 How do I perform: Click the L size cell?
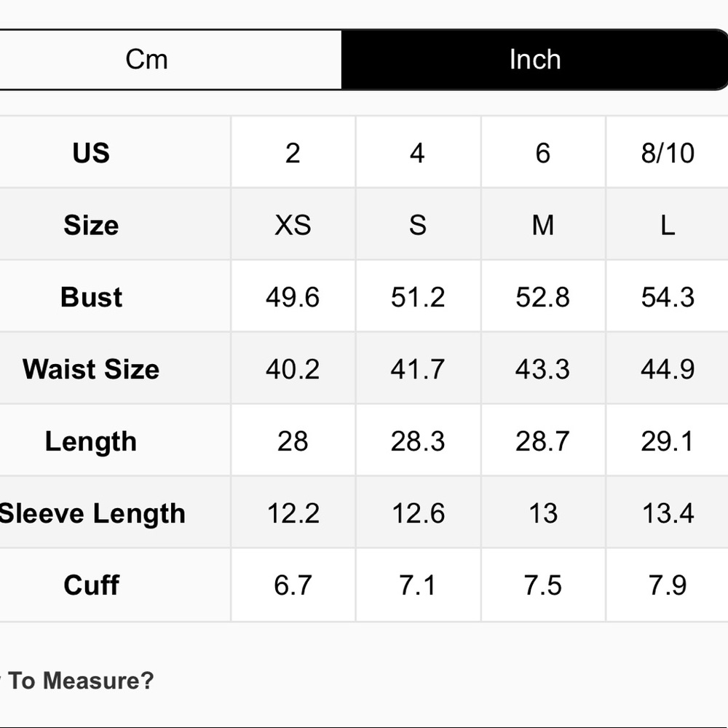click(x=667, y=225)
